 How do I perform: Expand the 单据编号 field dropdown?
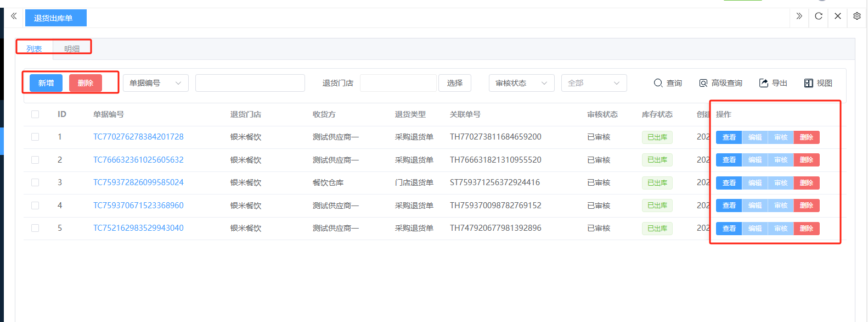(x=155, y=83)
